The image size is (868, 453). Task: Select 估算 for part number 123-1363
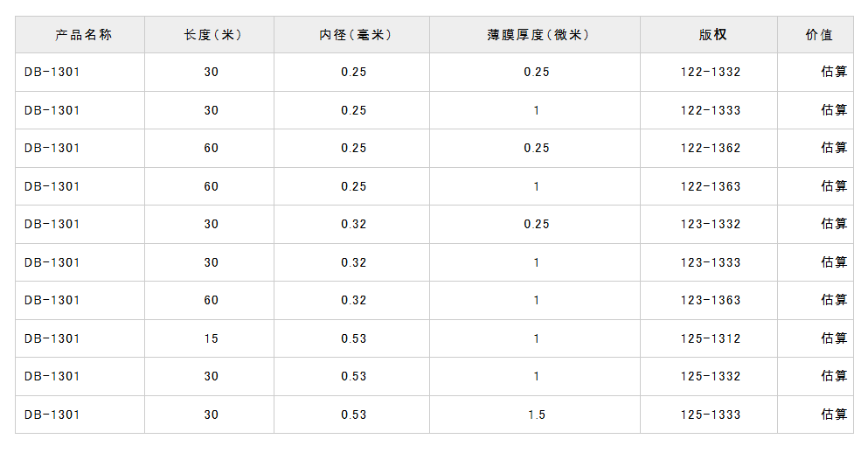(834, 300)
